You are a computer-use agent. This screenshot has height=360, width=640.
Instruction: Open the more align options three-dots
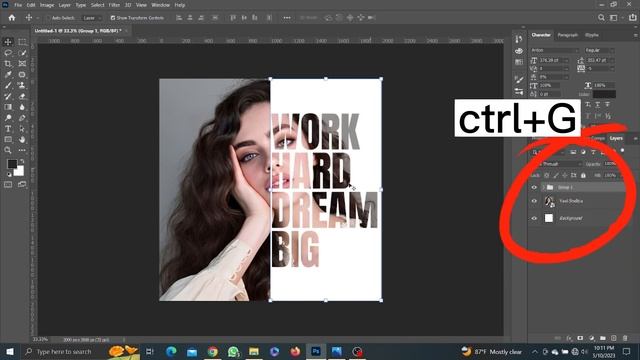click(x=287, y=18)
